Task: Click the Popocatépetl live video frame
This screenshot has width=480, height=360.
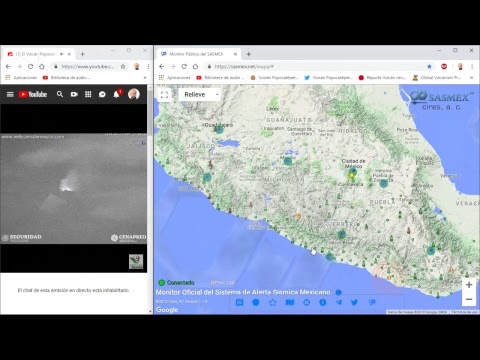Action: click(73, 189)
